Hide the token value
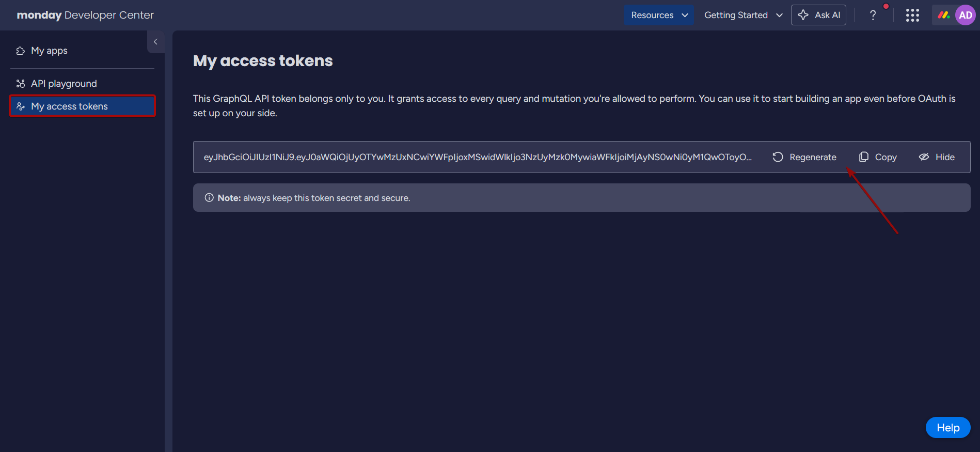The height and width of the screenshot is (452, 980). tap(937, 157)
